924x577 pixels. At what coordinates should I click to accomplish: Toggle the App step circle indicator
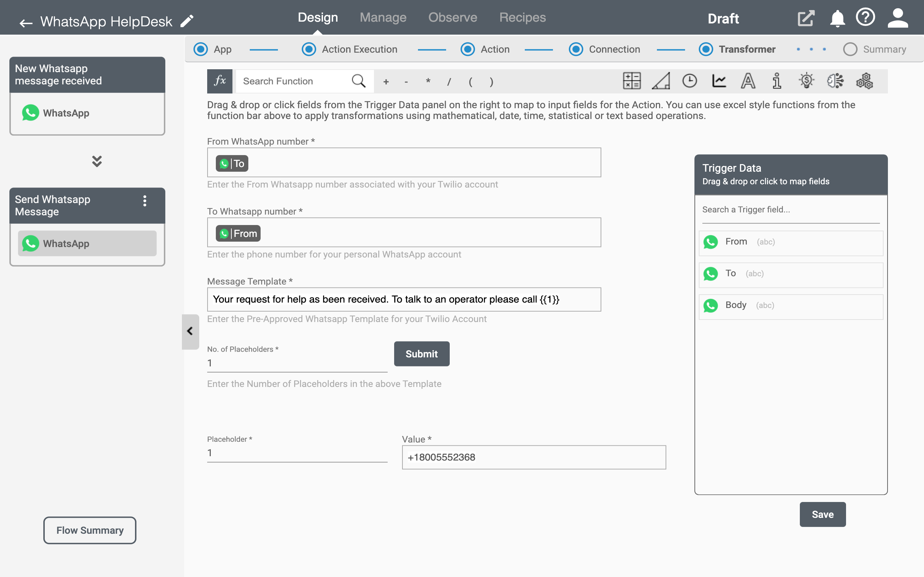[x=200, y=49]
